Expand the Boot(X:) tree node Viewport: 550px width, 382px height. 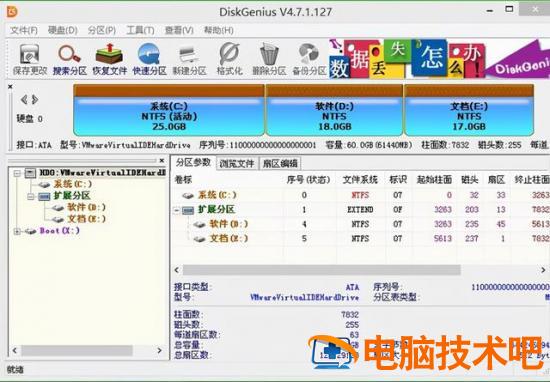pyautogui.click(x=16, y=231)
